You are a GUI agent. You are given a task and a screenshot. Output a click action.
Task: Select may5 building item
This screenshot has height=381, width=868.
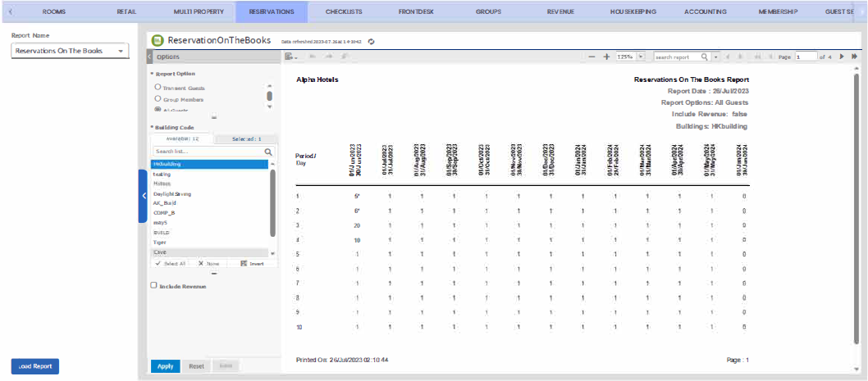(x=210, y=222)
